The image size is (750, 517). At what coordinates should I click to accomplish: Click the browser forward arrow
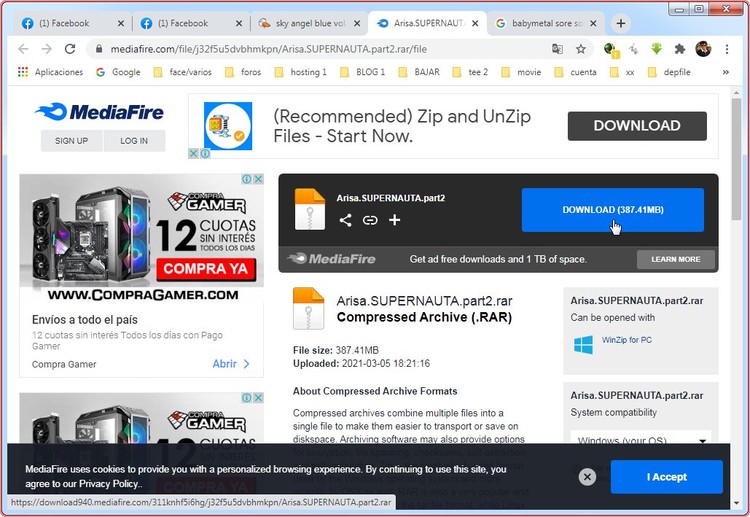[x=46, y=49]
